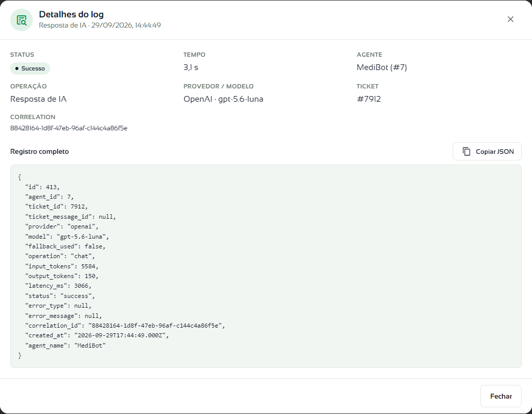Click the JSON line "latency_ms": 3066
The height and width of the screenshot is (414, 532).
pos(58,286)
